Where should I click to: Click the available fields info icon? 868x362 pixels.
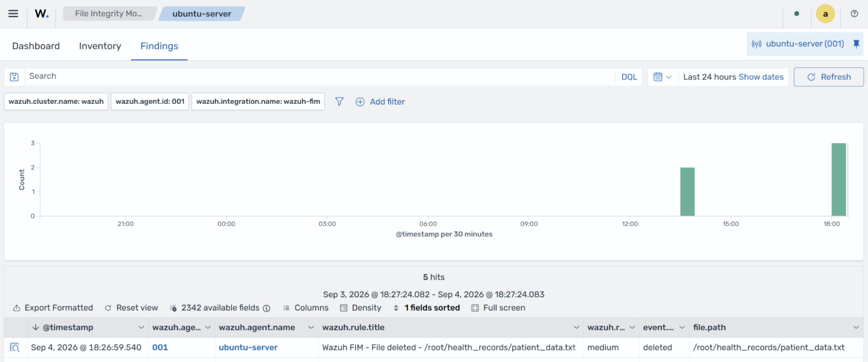coord(267,308)
